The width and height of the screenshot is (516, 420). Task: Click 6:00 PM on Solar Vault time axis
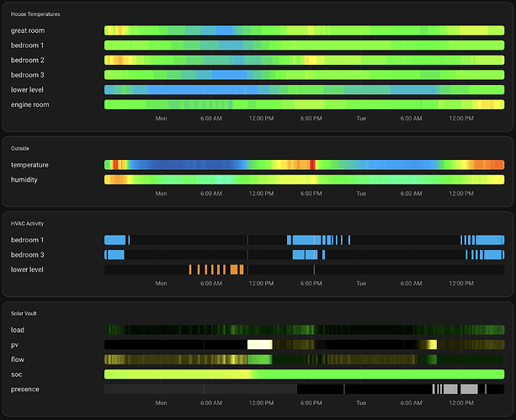coord(311,403)
